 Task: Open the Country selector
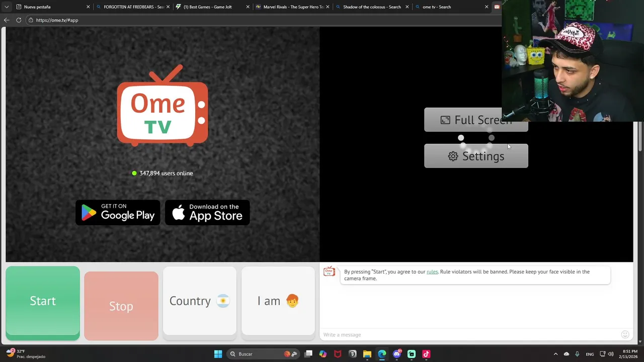(200, 301)
